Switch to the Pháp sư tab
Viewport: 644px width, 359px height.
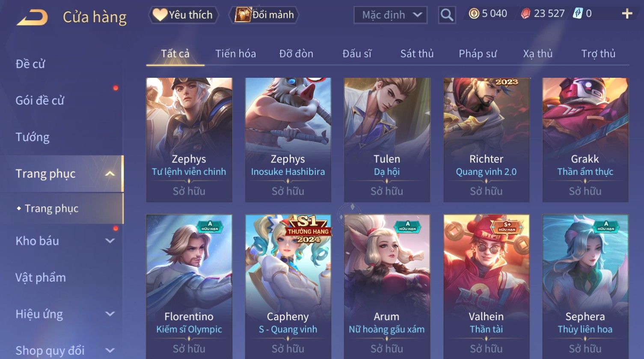pos(478,53)
